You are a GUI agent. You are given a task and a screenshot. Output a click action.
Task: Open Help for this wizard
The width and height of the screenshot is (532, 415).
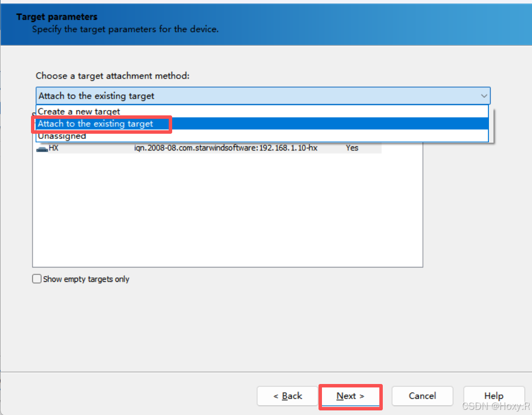click(494, 396)
